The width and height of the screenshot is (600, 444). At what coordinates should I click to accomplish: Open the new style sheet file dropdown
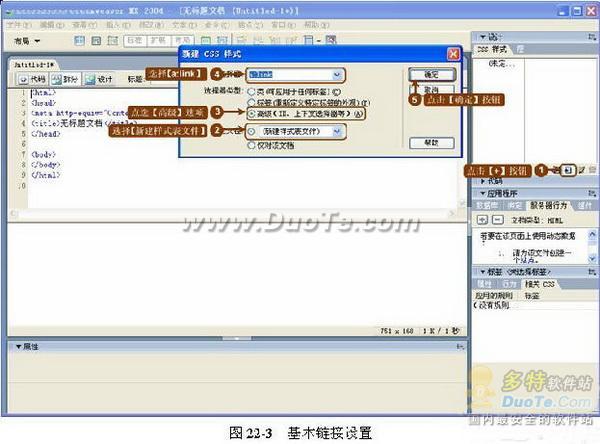coord(336,131)
